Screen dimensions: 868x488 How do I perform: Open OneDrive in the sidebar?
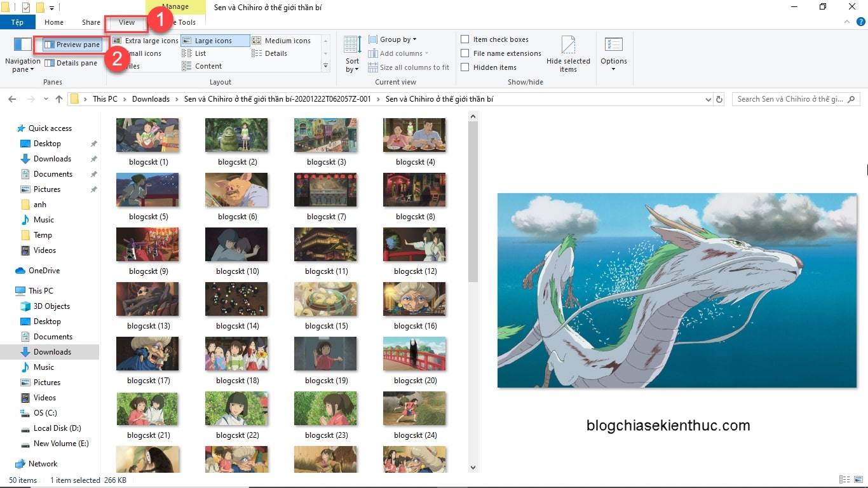38,271
